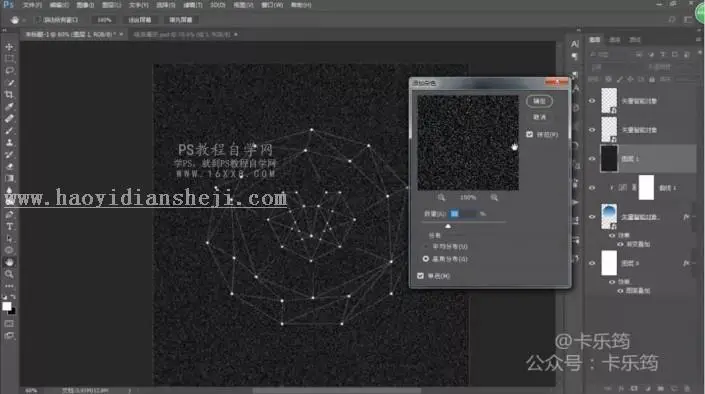Open the 图像(I) menu
Screen dimensions: 705x394
coord(85,5)
